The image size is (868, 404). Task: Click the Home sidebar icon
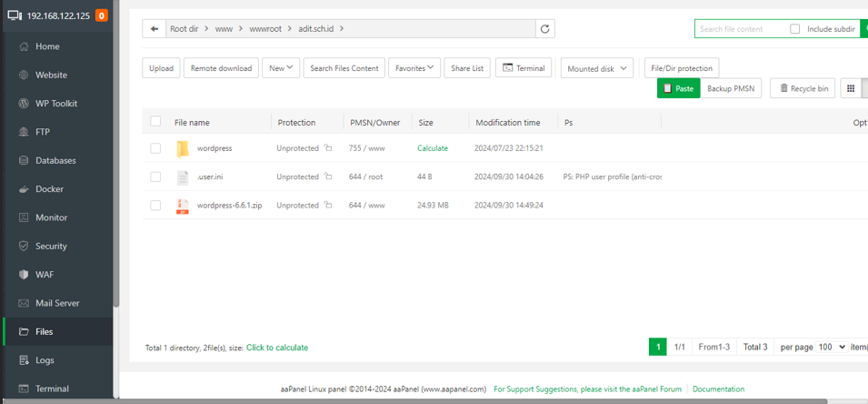coord(24,46)
